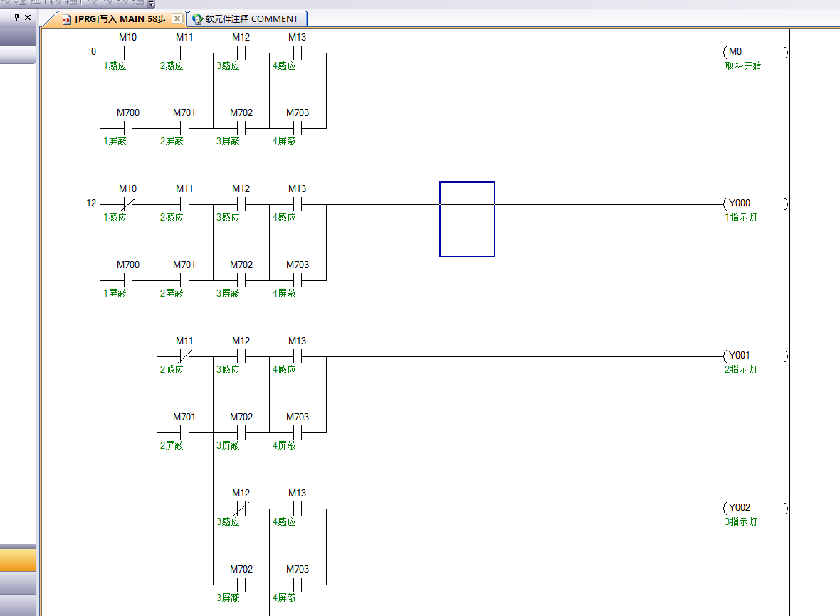The height and width of the screenshot is (616, 840).
Task: Select the Y001 2指示灯 output coil
Action: (x=755, y=356)
